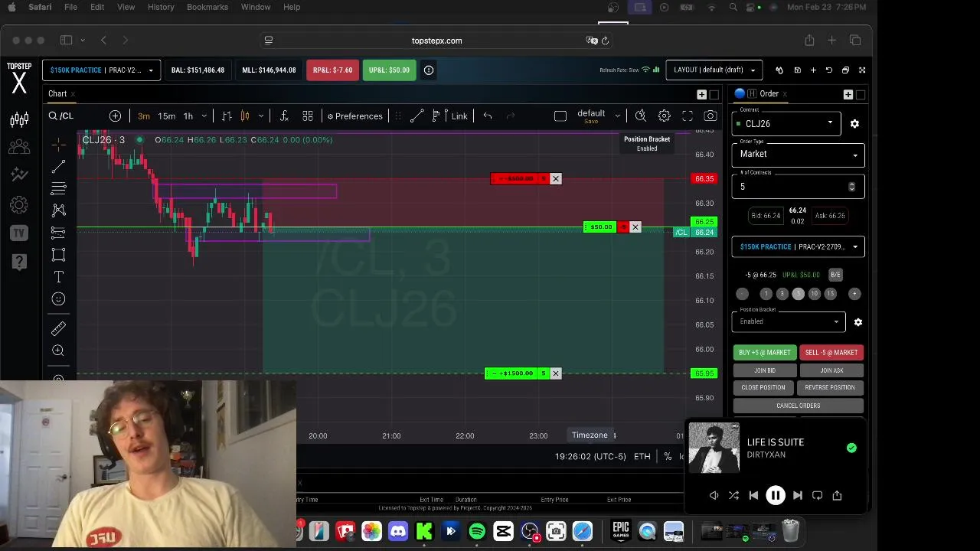The height and width of the screenshot is (551, 980).
Task: Toggle the B/E breakeven button
Action: click(835, 275)
